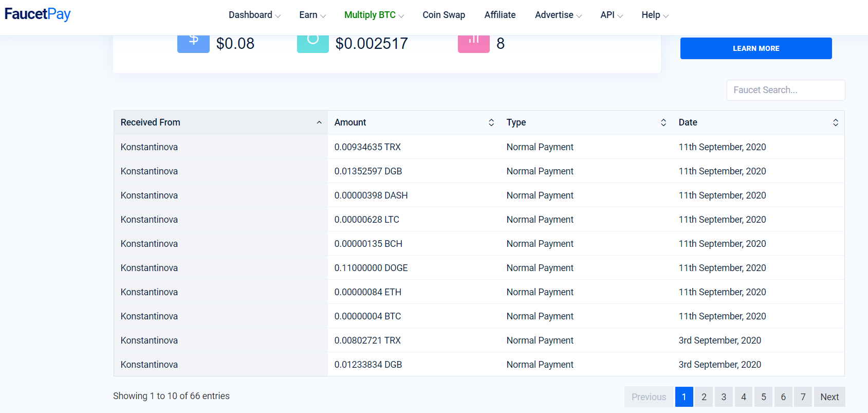Go to page 6 of results

point(783,397)
